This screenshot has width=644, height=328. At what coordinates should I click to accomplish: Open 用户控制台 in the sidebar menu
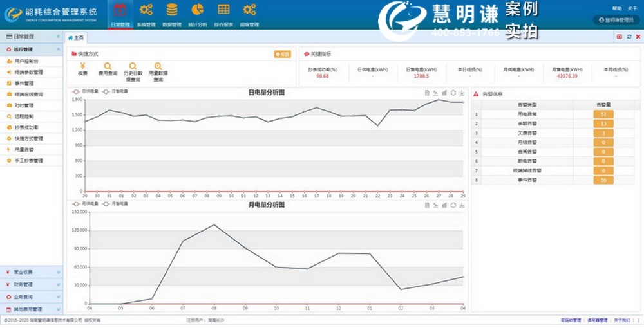coord(26,60)
